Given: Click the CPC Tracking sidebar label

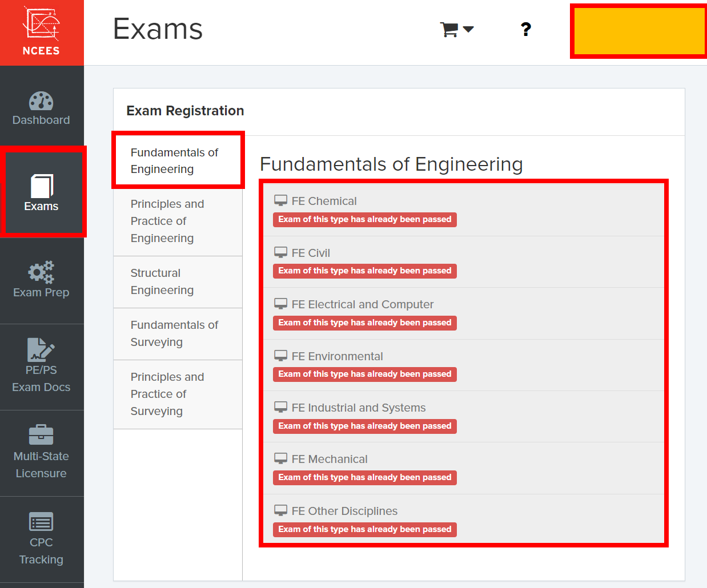Looking at the screenshot, I should point(41,551).
